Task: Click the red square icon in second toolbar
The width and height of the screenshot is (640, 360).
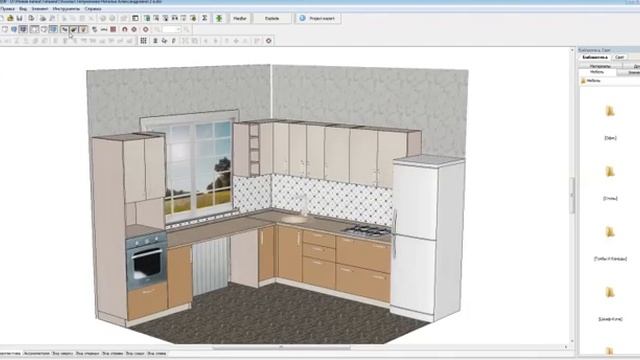Action: 113,29
